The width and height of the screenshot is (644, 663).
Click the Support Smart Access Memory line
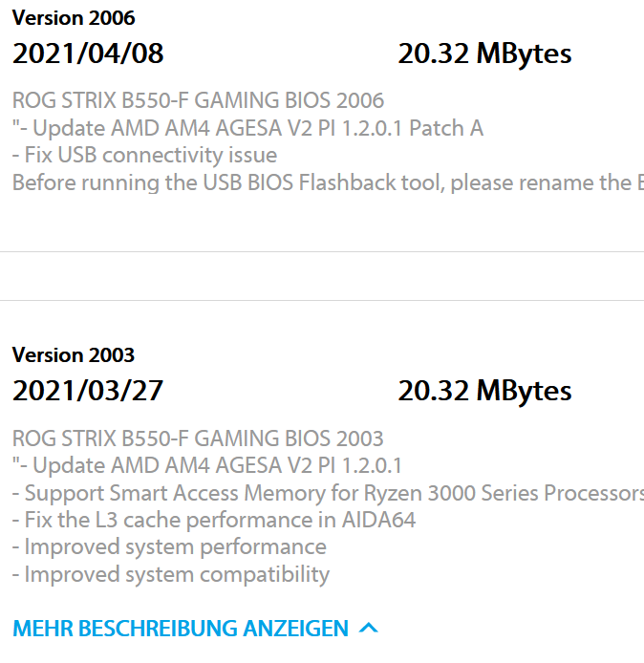tap(328, 493)
